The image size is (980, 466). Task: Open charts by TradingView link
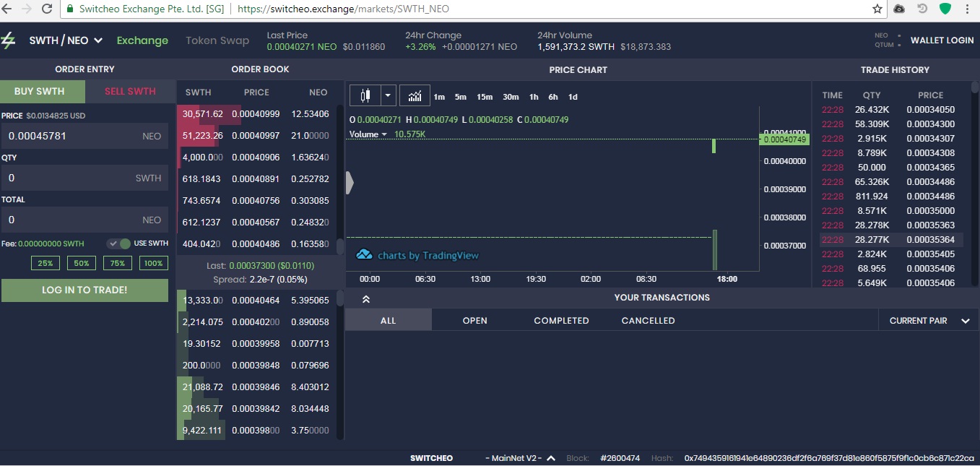pos(428,255)
